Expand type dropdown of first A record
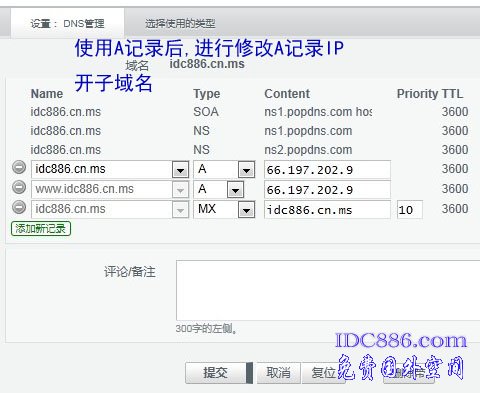This screenshot has height=393, width=480. click(246, 170)
